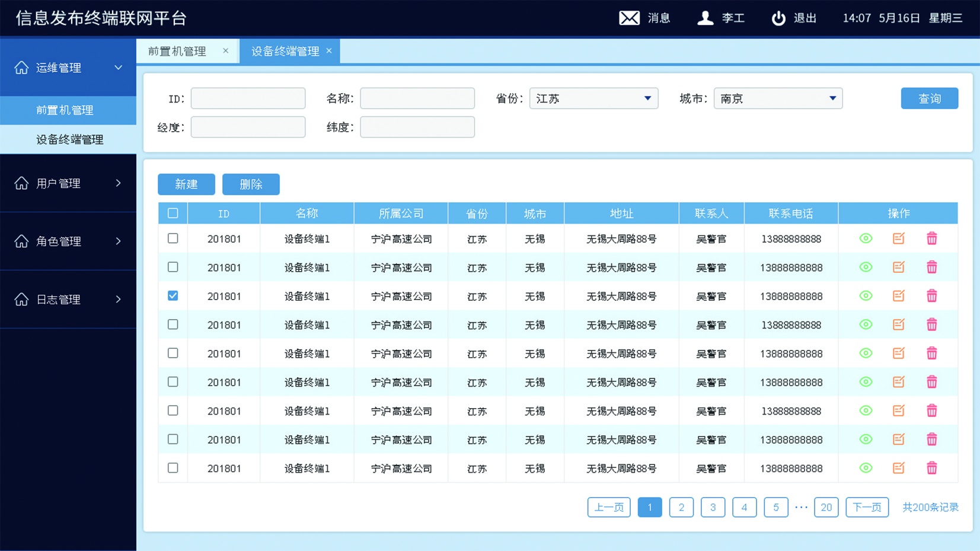Click the 李工 user profile icon
Image resolution: width=980 pixels, height=551 pixels.
[705, 18]
